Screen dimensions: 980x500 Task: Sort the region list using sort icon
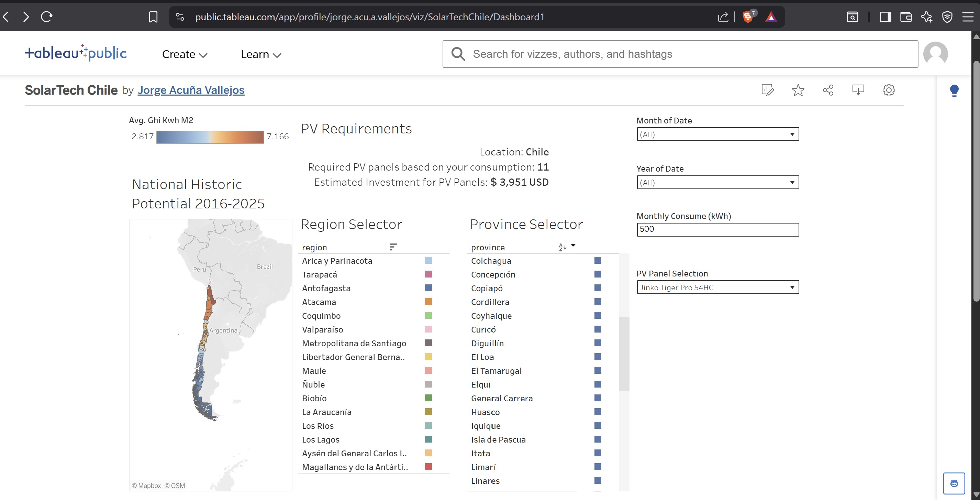pos(393,247)
